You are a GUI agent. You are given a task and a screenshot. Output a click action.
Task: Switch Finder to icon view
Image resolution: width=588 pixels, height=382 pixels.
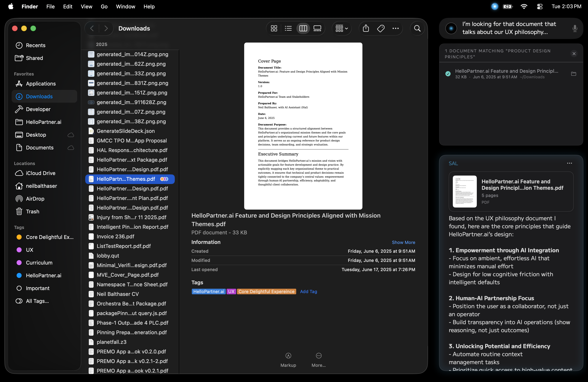(x=274, y=28)
